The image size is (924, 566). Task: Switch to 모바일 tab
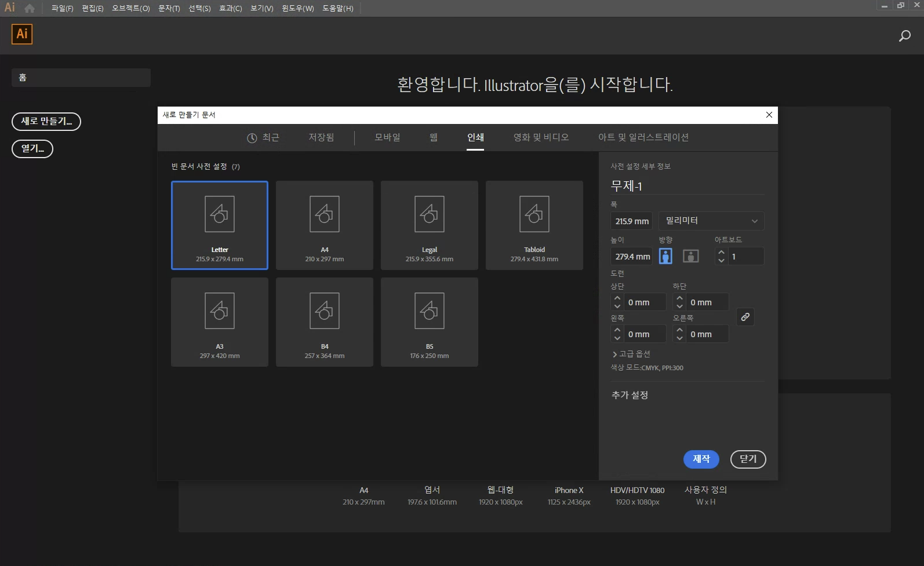tap(387, 137)
